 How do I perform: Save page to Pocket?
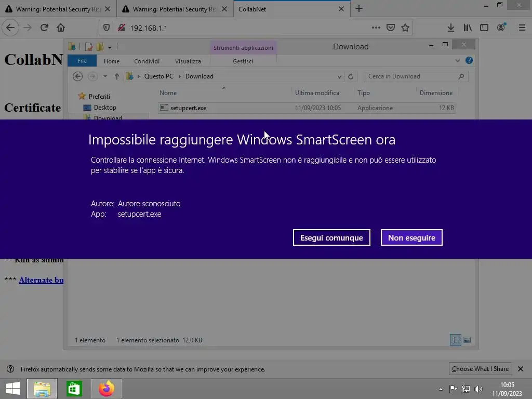click(x=391, y=28)
